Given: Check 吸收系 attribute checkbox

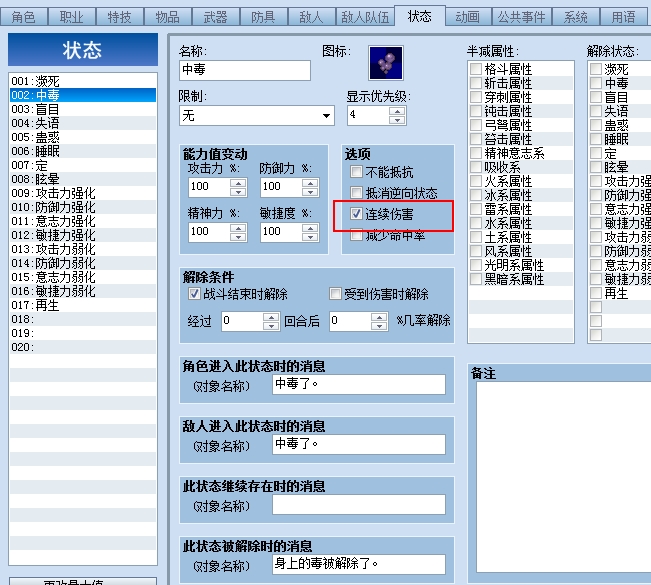Looking at the screenshot, I should coord(476,167).
